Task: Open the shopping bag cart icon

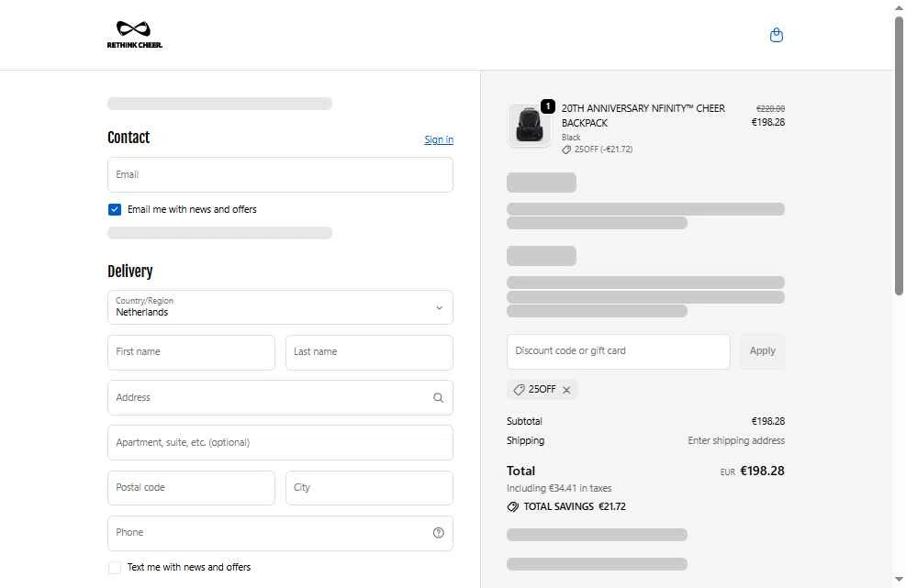Action: coord(776,35)
